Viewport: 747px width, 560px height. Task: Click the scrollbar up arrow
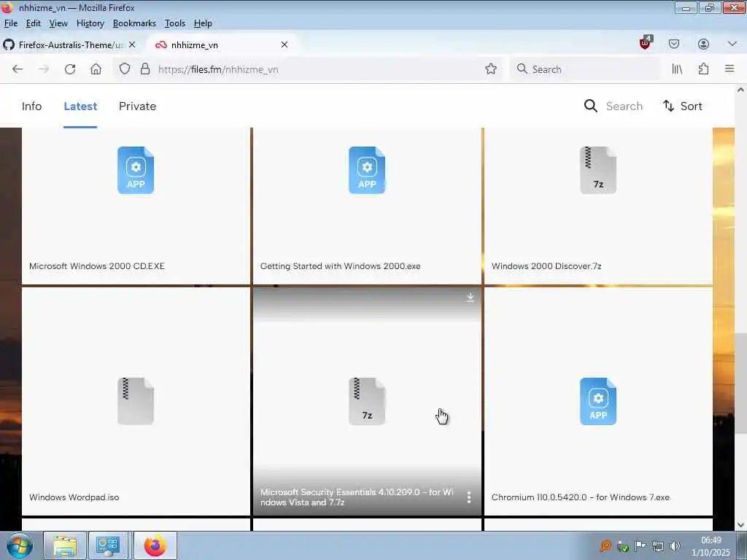(741, 90)
